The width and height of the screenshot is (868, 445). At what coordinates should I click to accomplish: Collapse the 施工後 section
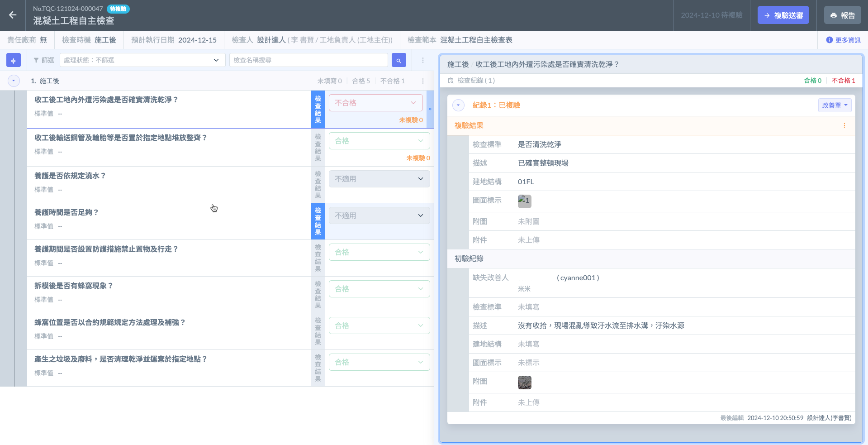[14, 81]
